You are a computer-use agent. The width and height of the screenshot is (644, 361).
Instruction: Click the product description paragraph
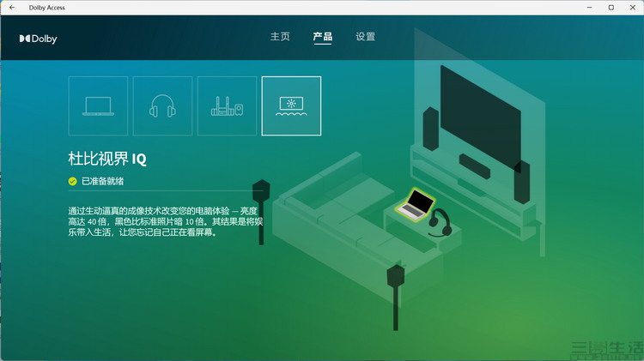[153, 221]
